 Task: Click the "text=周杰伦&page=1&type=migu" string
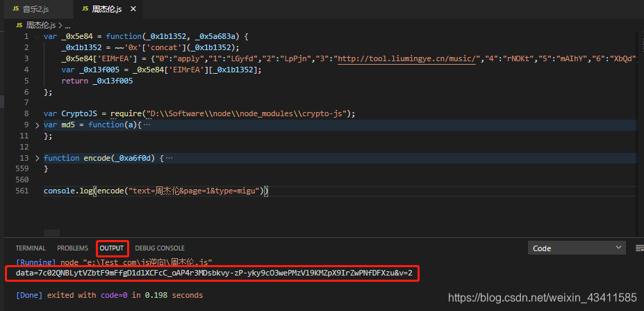coord(195,191)
